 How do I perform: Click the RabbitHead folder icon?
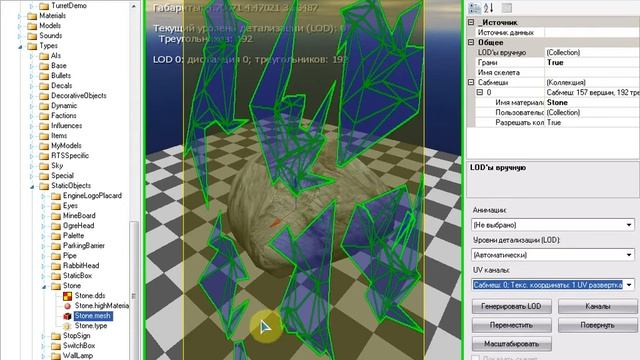point(56,266)
